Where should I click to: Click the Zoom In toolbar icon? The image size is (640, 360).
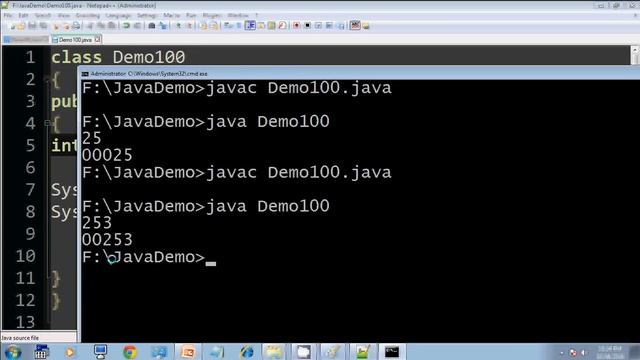[178, 26]
